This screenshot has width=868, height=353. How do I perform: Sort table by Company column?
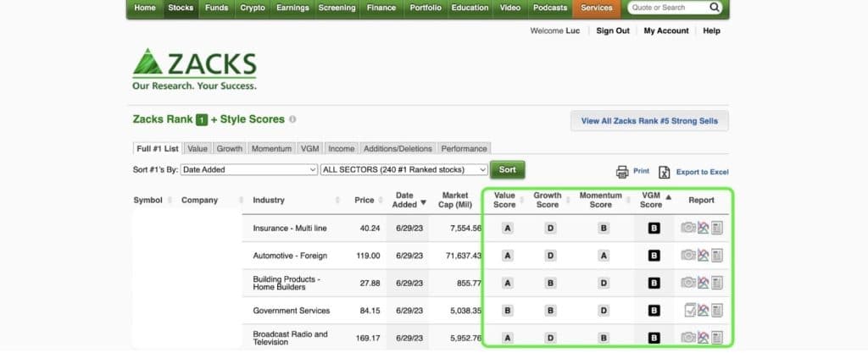199,200
